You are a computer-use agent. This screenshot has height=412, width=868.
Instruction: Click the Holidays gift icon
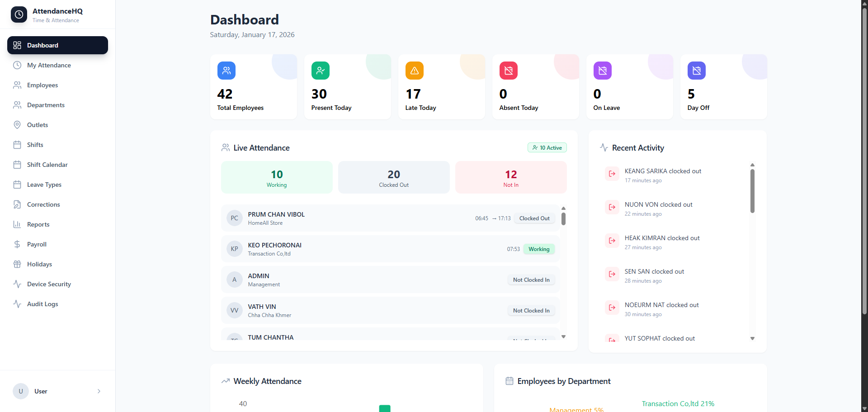click(x=17, y=264)
